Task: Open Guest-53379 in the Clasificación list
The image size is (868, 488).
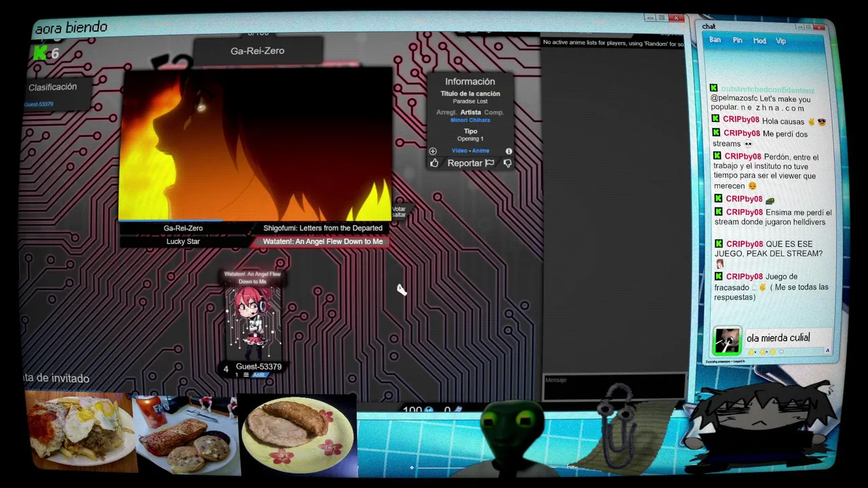Action: [x=39, y=104]
